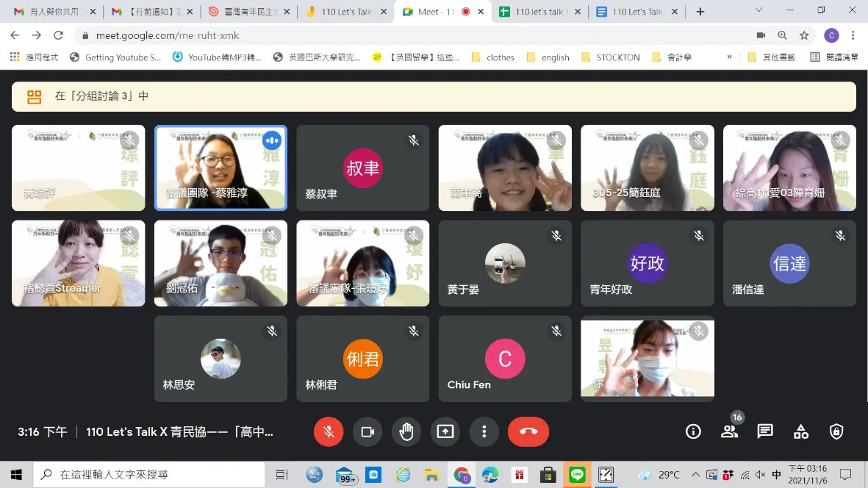
Task: Open the activities panel icon
Action: coord(800,431)
